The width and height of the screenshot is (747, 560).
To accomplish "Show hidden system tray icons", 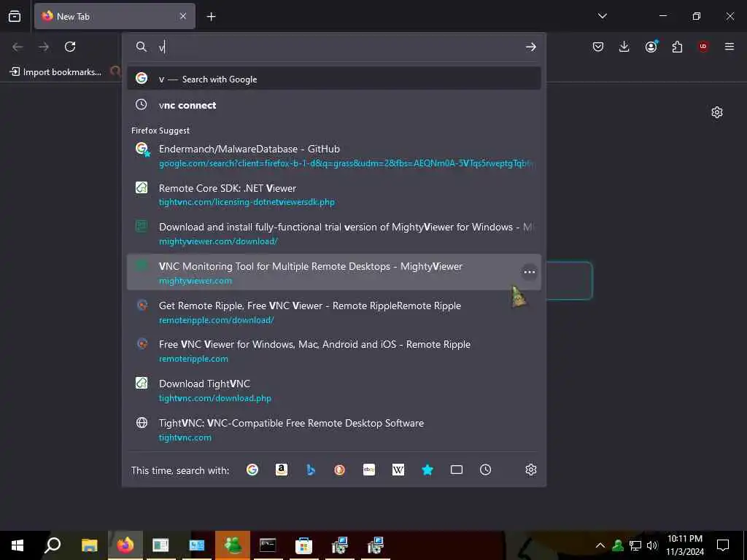I will 600,545.
